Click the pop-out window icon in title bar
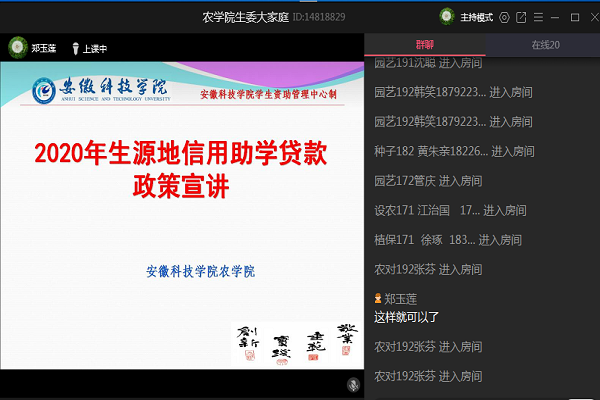The image size is (600, 400). tap(520, 17)
